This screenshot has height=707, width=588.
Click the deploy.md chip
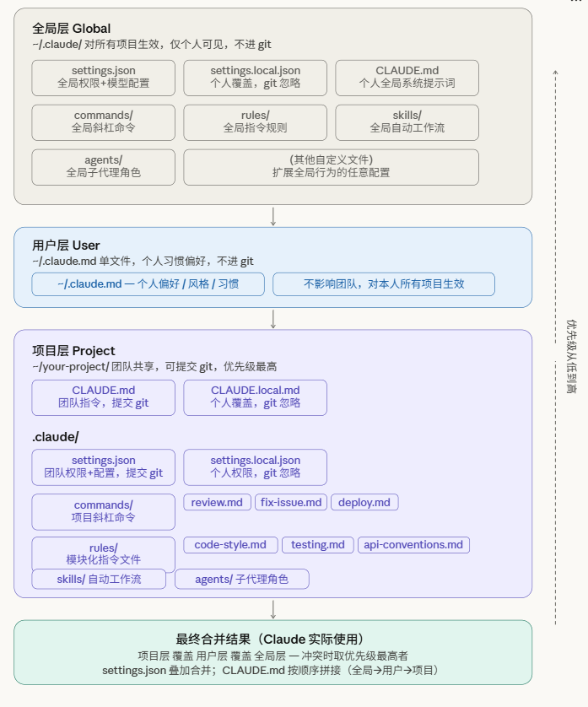click(364, 502)
